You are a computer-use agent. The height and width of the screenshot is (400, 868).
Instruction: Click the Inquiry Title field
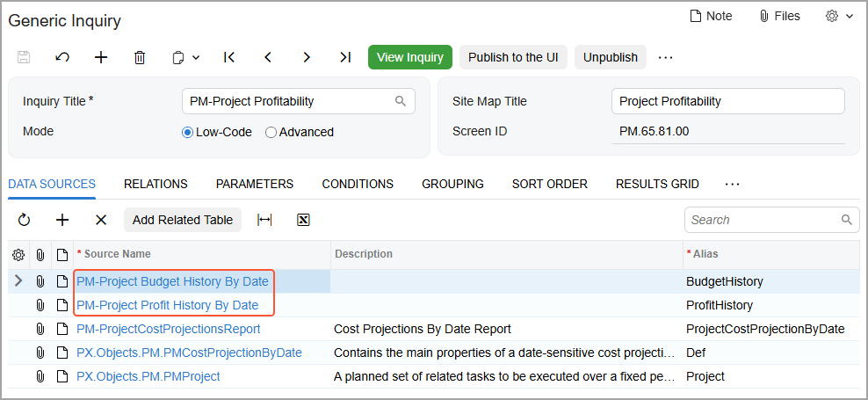[299, 101]
